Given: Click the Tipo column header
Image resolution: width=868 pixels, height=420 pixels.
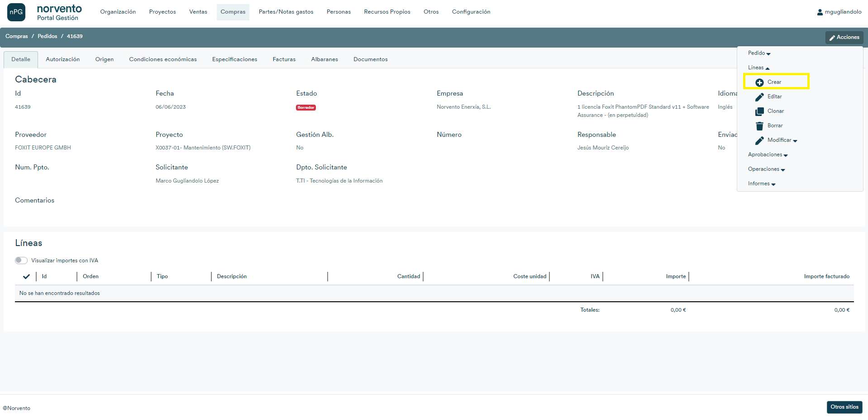Looking at the screenshot, I should click(162, 276).
